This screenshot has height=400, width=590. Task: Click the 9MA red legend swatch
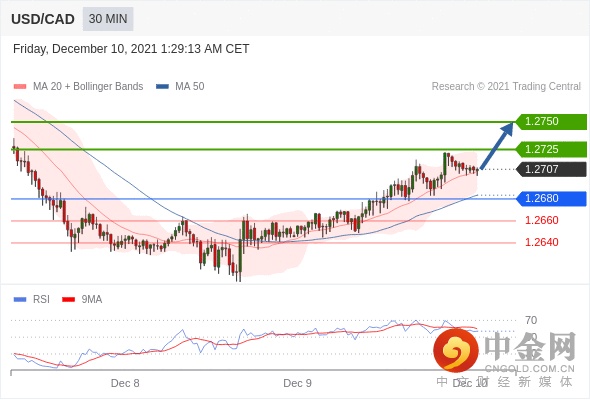[x=68, y=300]
